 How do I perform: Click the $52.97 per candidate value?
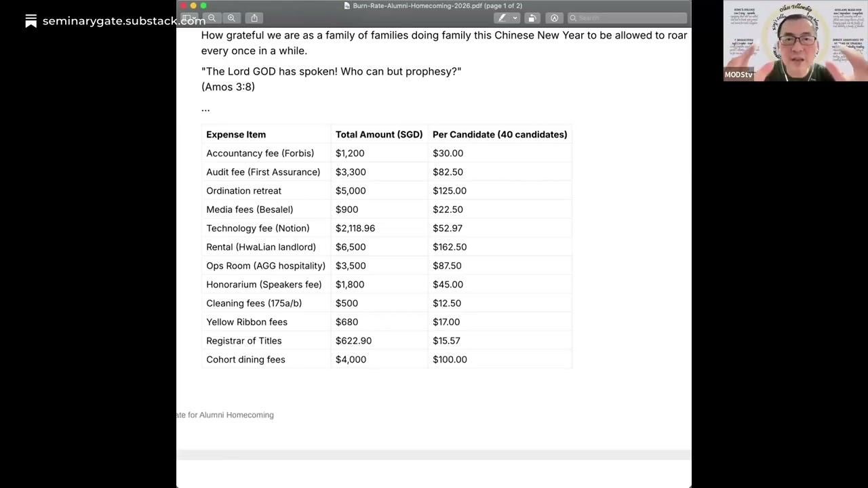[x=448, y=228]
